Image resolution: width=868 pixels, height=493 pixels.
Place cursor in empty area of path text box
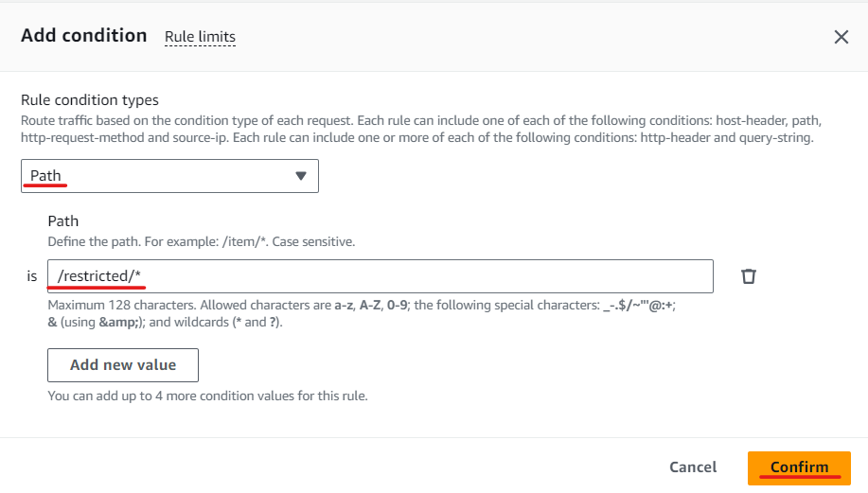pyautogui.click(x=426, y=276)
